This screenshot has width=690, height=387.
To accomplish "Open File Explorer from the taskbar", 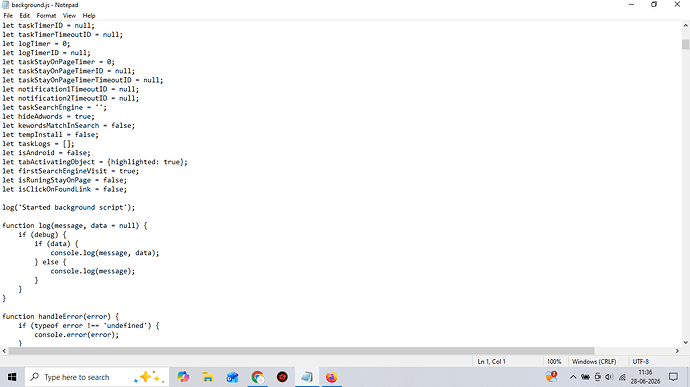I will (x=208, y=377).
